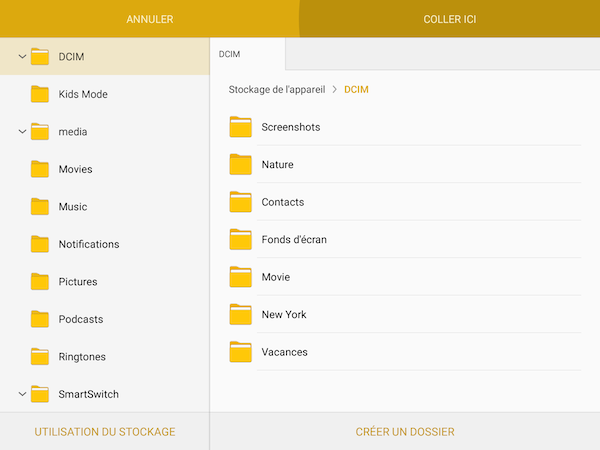Screen dimensions: 600x450
Task: Click the Fonds d'écran folder icon
Action: tap(241, 240)
